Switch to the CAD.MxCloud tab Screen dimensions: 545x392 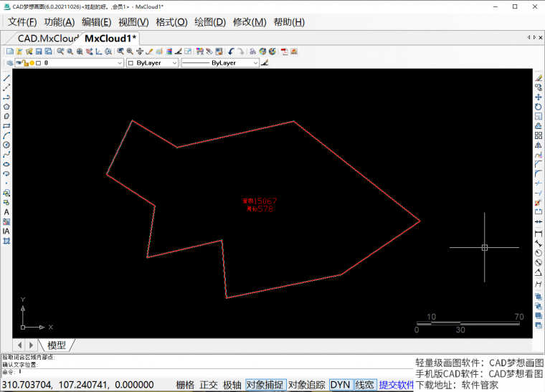48,38
